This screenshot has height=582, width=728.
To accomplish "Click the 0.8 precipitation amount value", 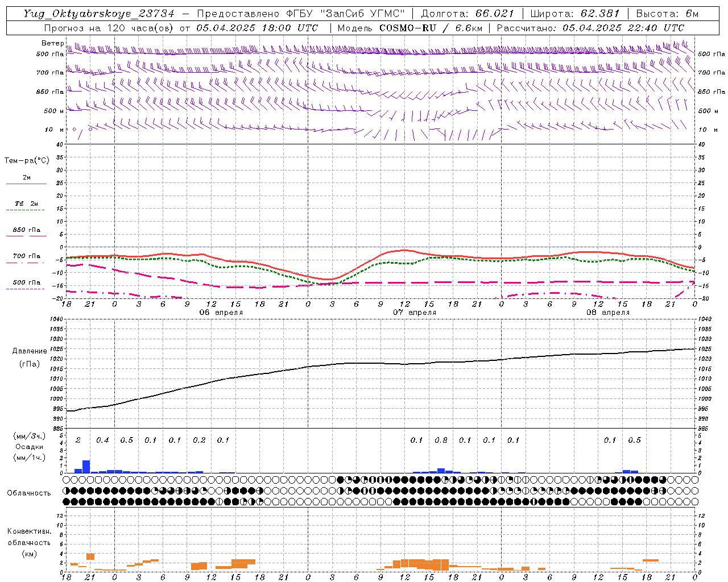I will [x=441, y=440].
